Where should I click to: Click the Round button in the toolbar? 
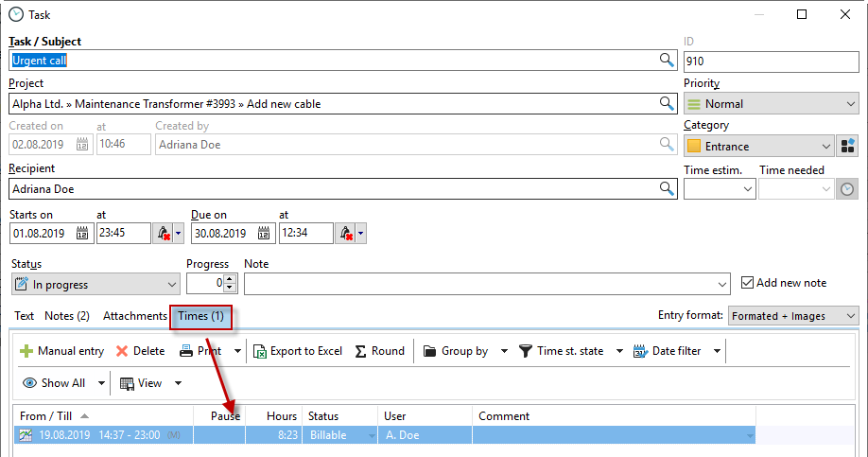(x=379, y=351)
